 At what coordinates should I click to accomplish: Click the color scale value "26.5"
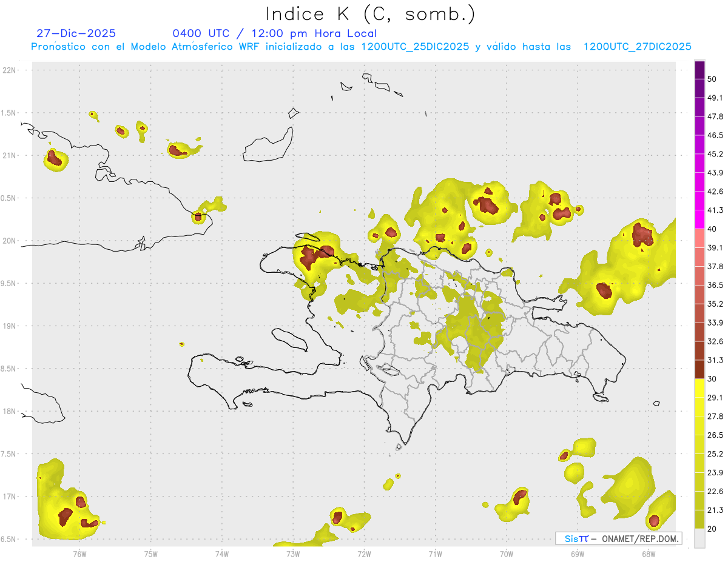(715, 435)
